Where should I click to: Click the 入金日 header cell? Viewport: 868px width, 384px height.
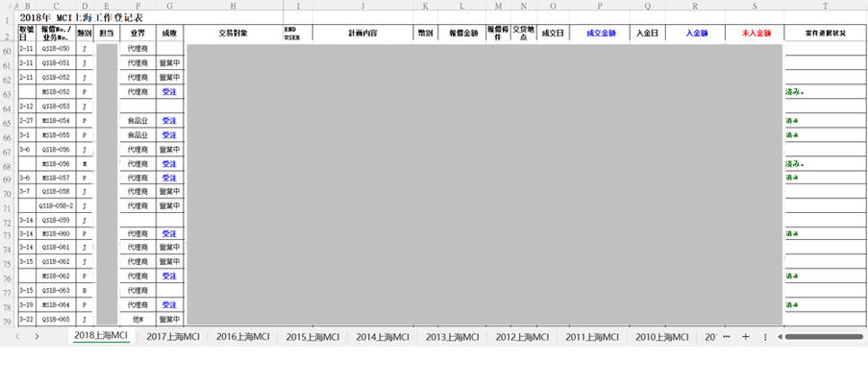(x=647, y=33)
